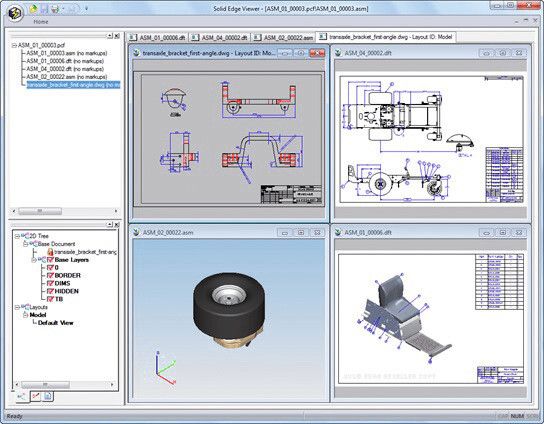544x424 pixels.
Task: Select highlighted transaxle_bracket dwg entry in file tree
Action: (74, 85)
